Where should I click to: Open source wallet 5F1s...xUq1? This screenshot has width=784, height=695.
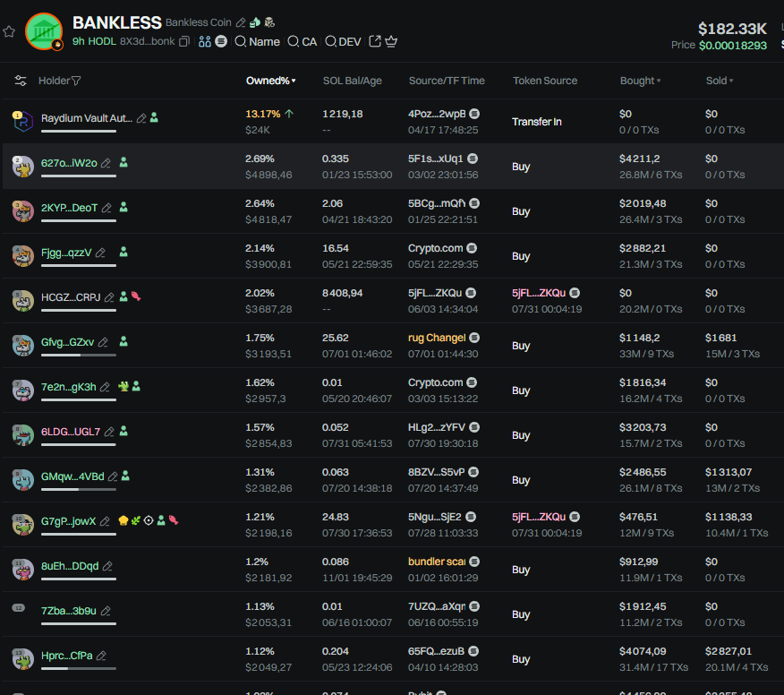[x=435, y=159]
